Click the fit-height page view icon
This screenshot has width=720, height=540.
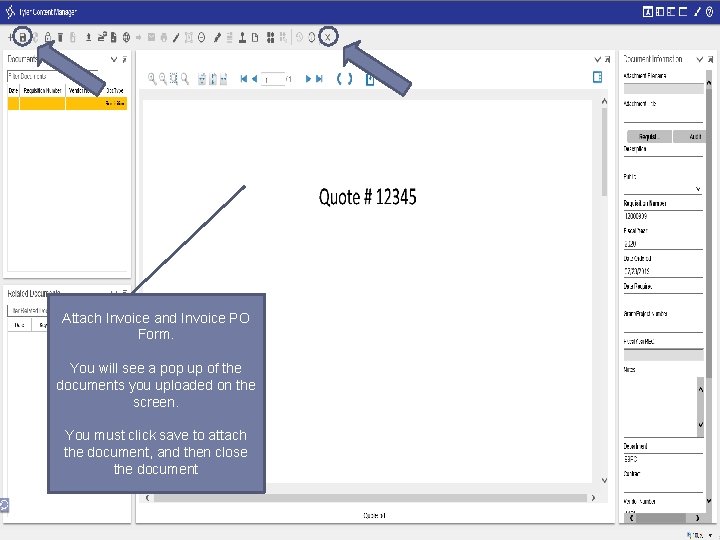click(x=213, y=79)
